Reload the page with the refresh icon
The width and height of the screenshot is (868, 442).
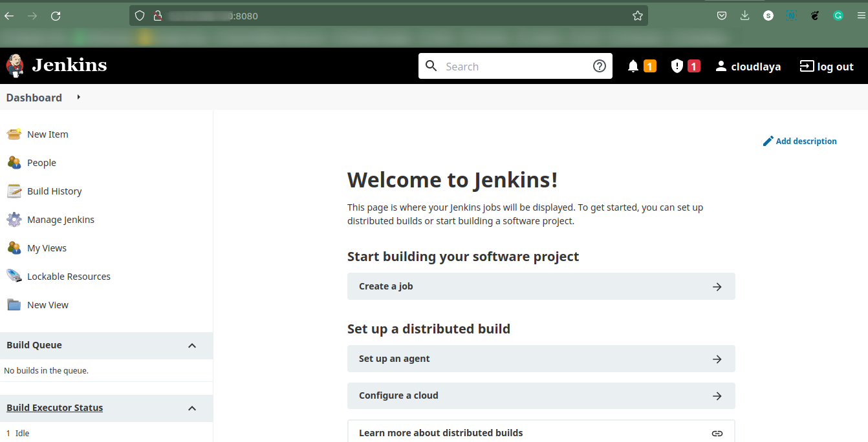(x=56, y=16)
